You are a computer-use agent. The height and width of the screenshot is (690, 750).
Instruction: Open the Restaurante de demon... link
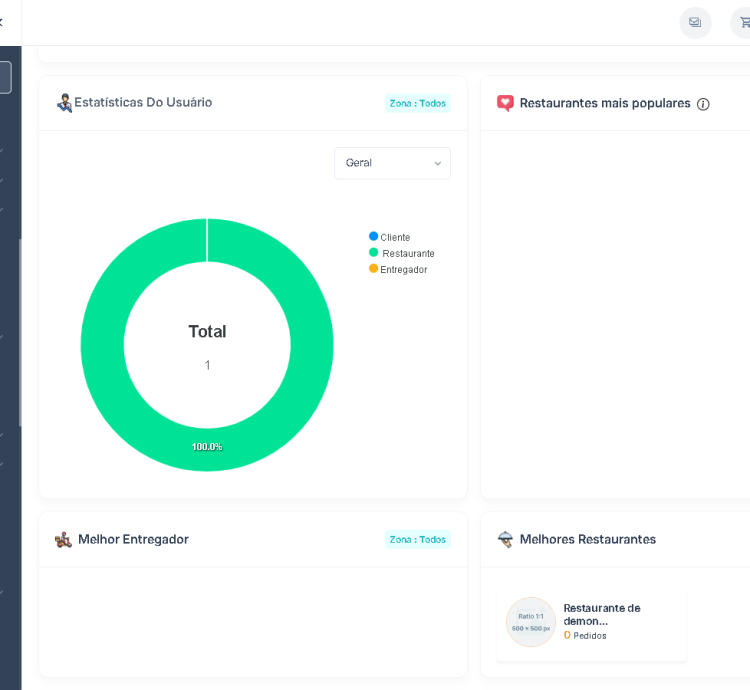coord(601,614)
